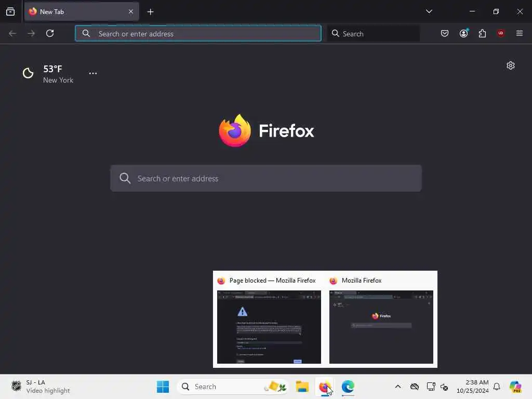532x399 pixels.
Task: Open Save to Pocket button
Action: (445, 33)
